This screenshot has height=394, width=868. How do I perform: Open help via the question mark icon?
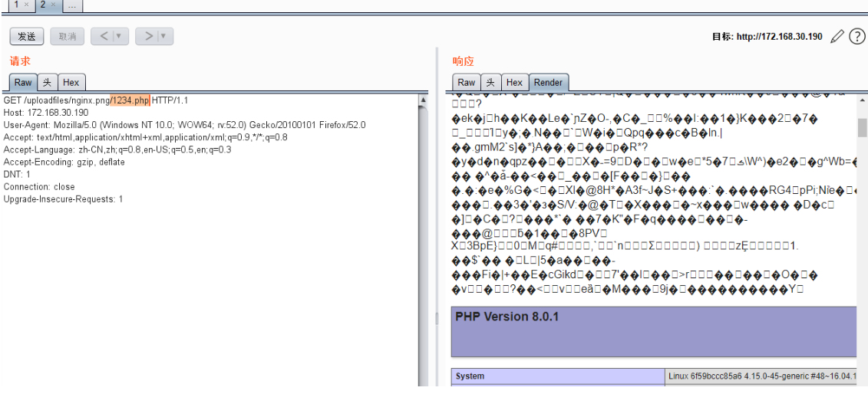(856, 37)
